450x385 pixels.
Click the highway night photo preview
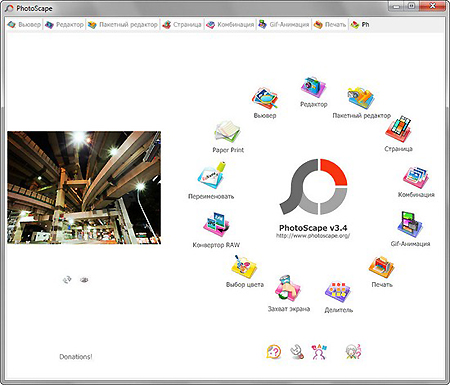84,187
